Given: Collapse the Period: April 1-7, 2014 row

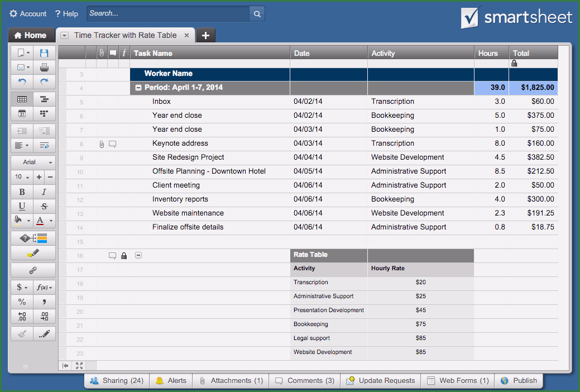Looking at the screenshot, I should pos(138,88).
